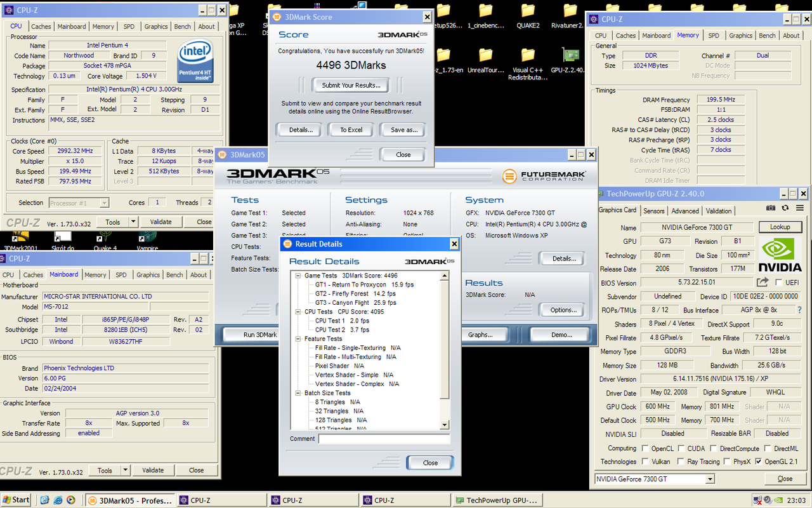Click the Result Details scrollbar down arrow
Viewport: 812px width, 508px height.
[x=445, y=425]
